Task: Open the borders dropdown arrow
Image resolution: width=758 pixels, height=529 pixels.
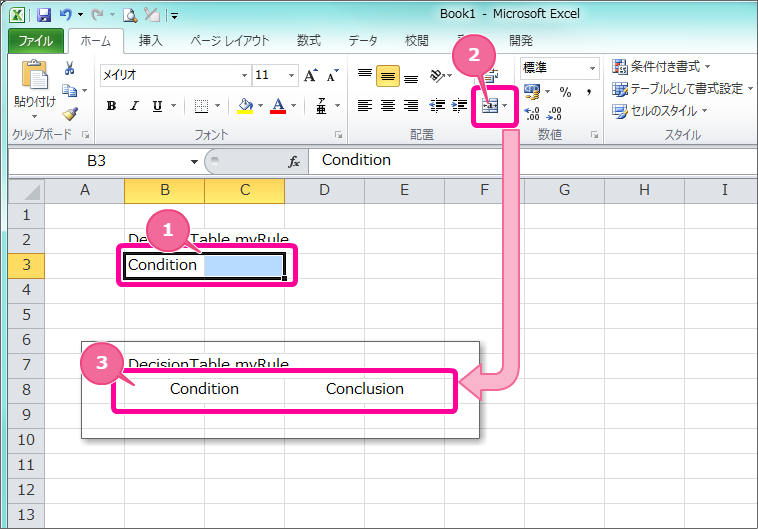Action: (x=218, y=106)
